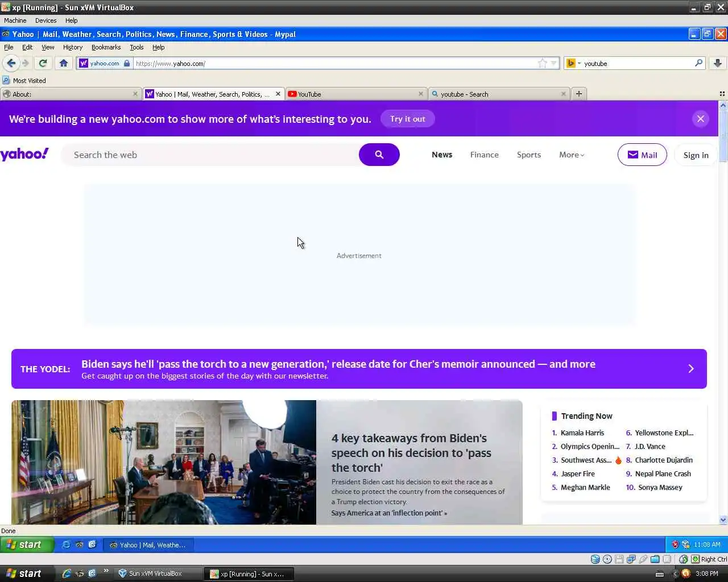Click the Most Visited bookmarks icon

(x=6, y=80)
